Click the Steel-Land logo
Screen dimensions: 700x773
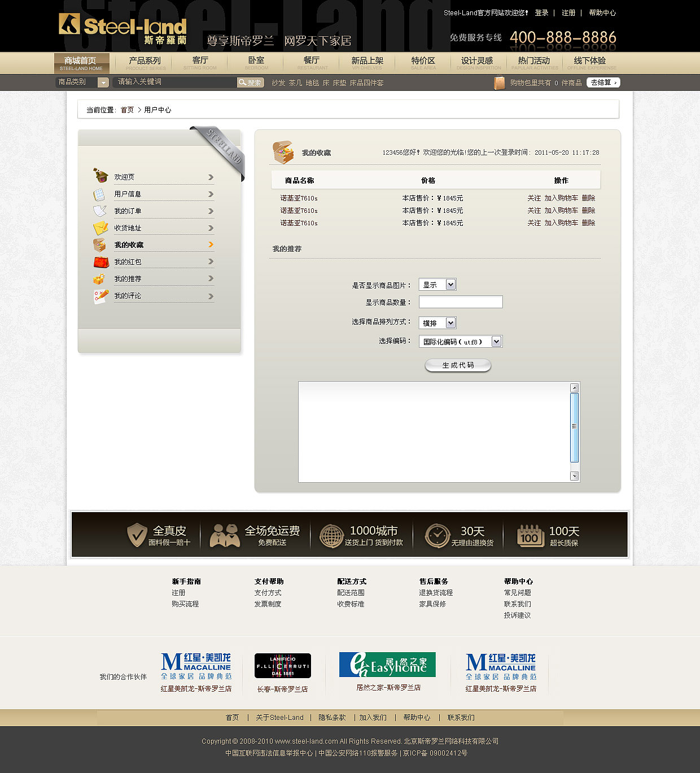coord(123,28)
